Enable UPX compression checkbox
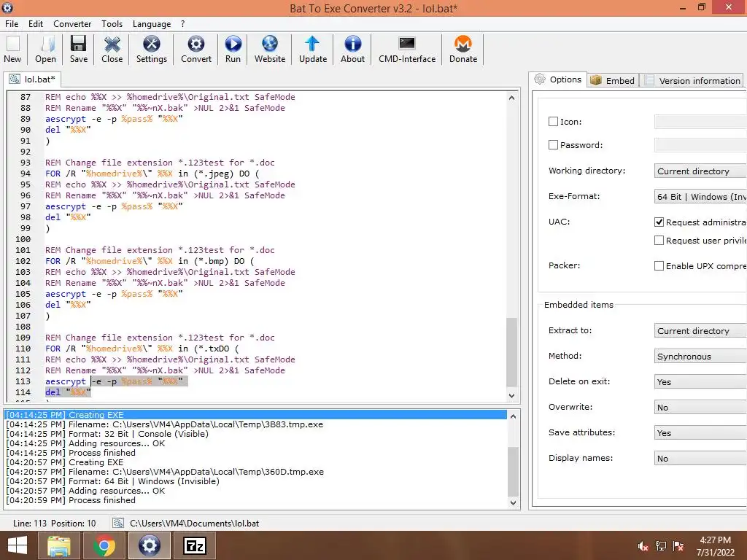The width and height of the screenshot is (747, 560). (x=659, y=265)
